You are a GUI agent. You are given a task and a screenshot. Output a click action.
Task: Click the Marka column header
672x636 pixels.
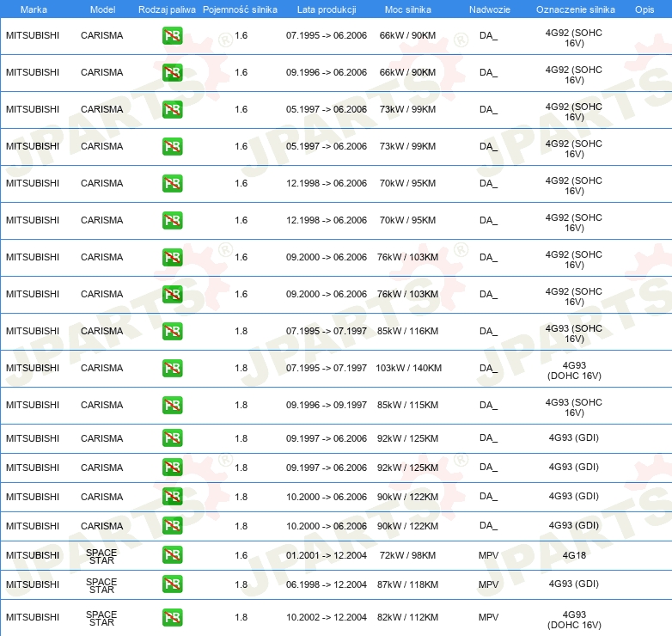[x=34, y=9]
